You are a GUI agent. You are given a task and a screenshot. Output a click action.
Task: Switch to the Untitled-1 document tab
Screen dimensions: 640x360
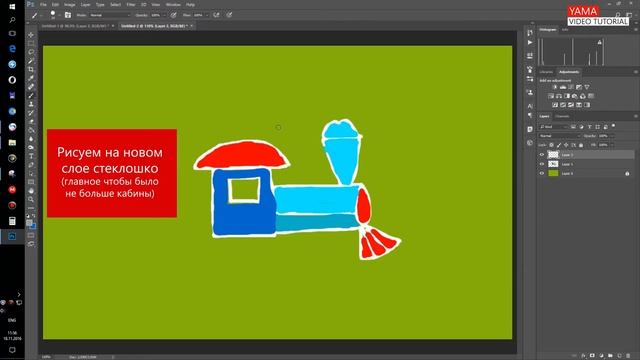tap(75, 26)
